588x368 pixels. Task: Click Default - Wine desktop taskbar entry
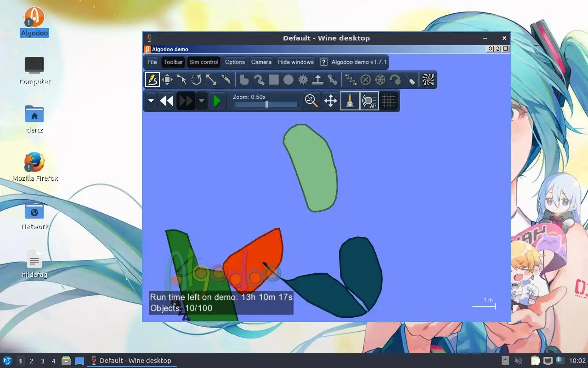(131, 361)
